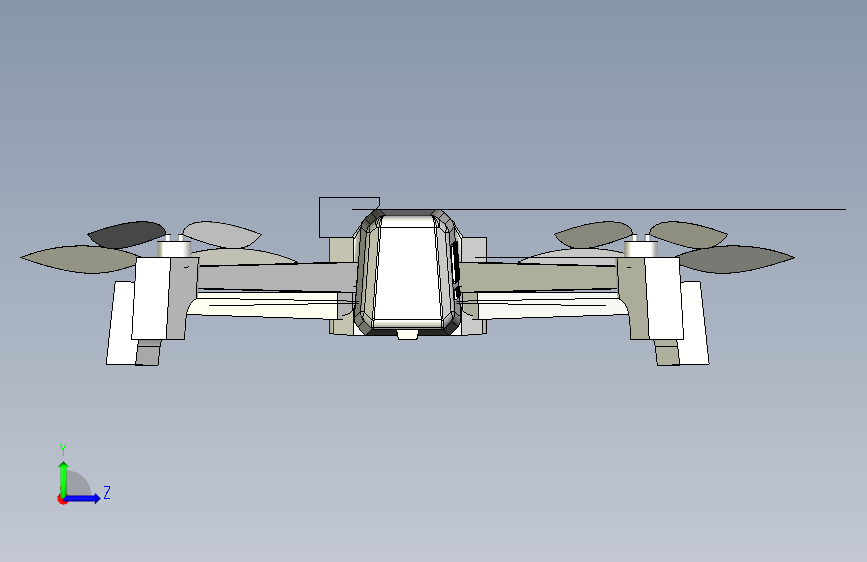This screenshot has height=562, width=867.
Task: Select the outermost left landing leg
Action: (x=121, y=323)
